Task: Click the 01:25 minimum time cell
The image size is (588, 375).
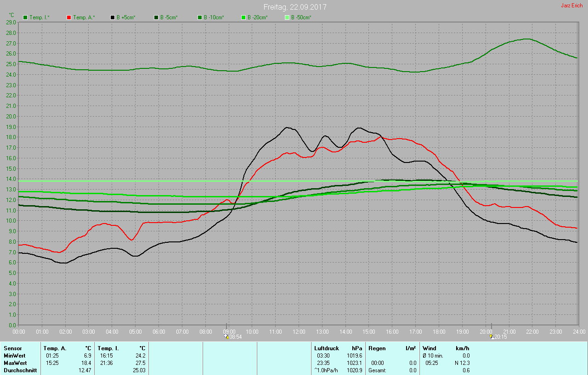Action: pos(52,356)
